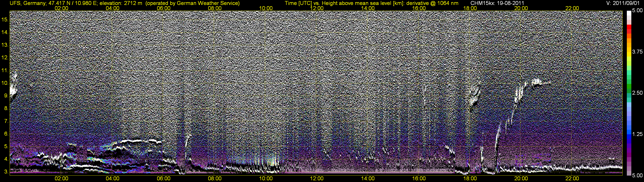
Task: Click the bottom time axis label 14:00
Action: coord(368,179)
